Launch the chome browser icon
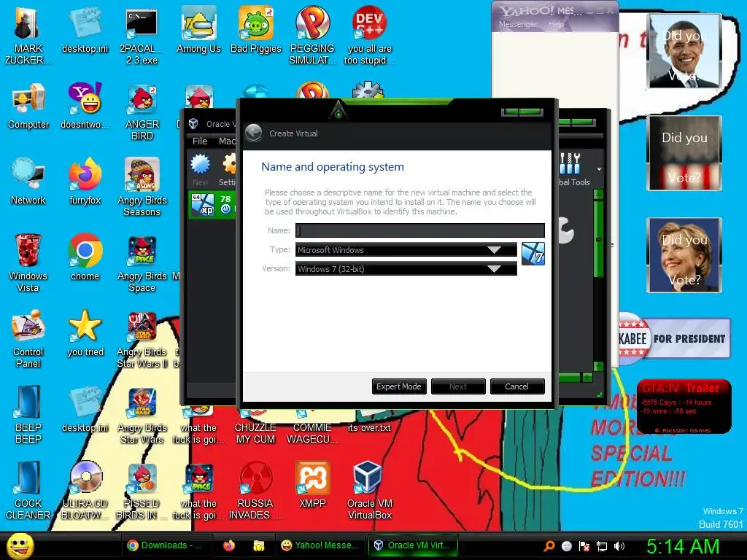Image resolution: width=747 pixels, height=560 pixels. tap(85, 257)
